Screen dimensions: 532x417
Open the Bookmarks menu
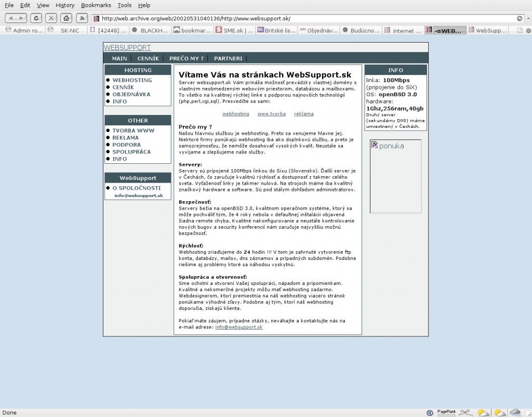96,5
